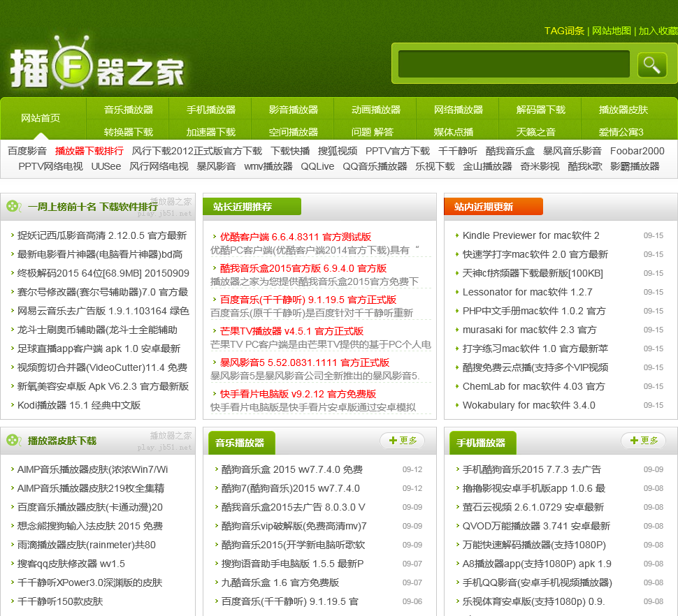Open 手机酷狗音乐2015 7.7.3 去广告 entry
This screenshot has width=678, height=616.
pyautogui.click(x=532, y=469)
